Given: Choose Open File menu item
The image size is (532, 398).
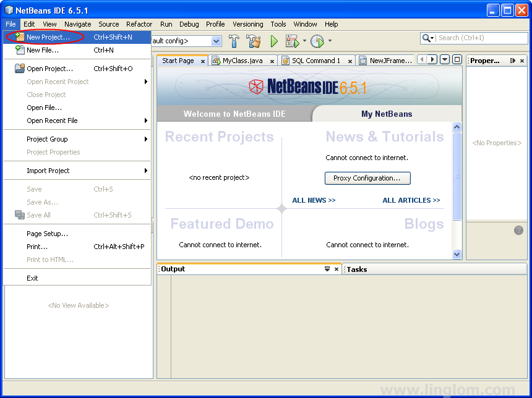Looking at the screenshot, I should pos(77,108).
